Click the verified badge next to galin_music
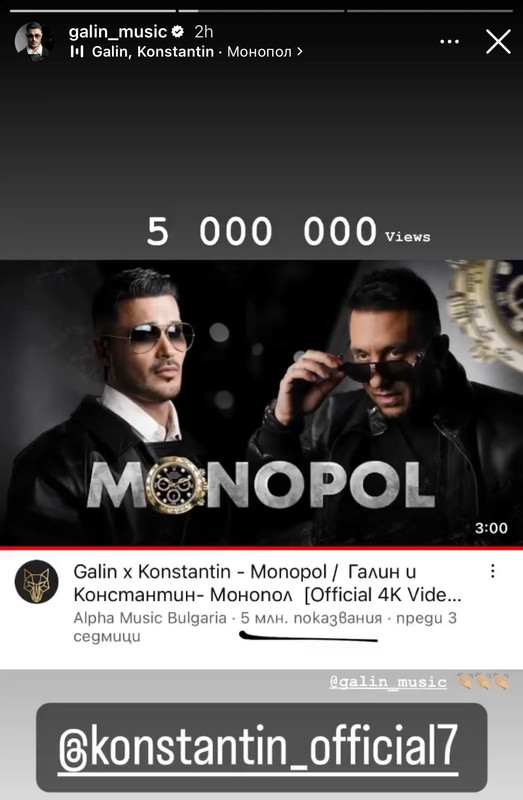 click(x=178, y=32)
